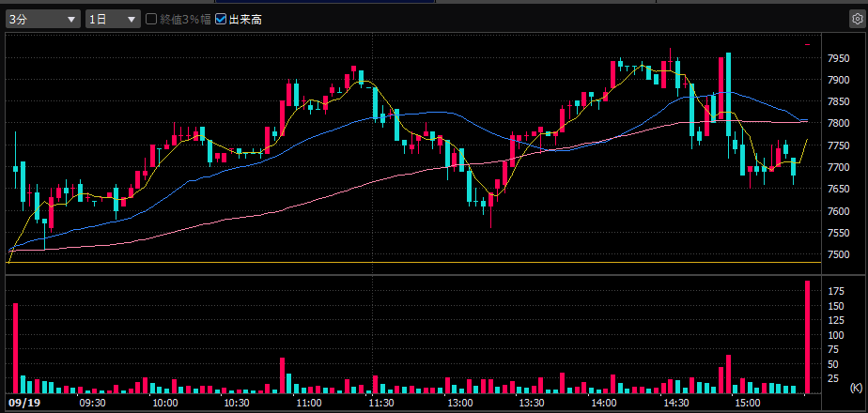Image resolution: width=868 pixels, height=413 pixels.
Task: Click the 11:00 time axis label
Action: [309, 403]
